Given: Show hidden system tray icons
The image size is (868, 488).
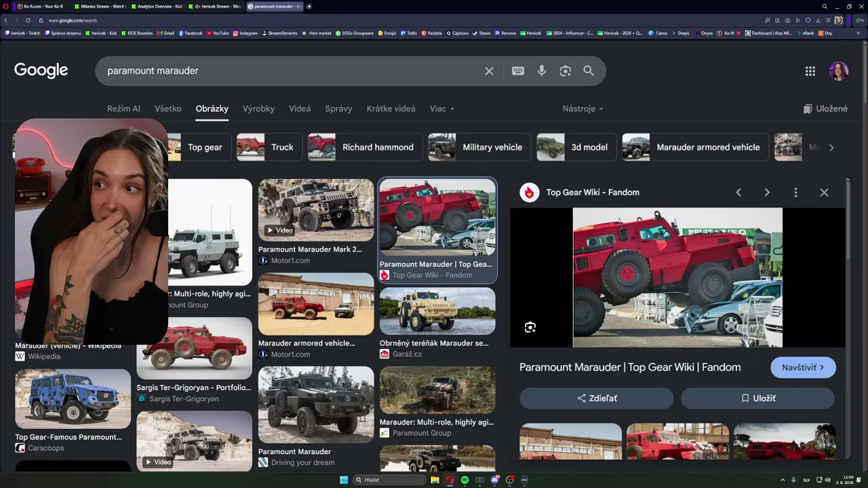Looking at the screenshot, I should [x=783, y=480].
